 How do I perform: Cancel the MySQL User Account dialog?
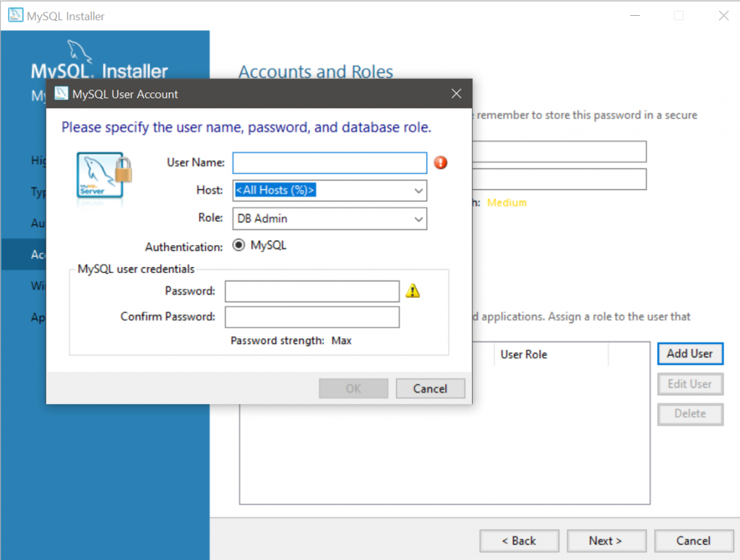pyautogui.click(x=431, y=388)
